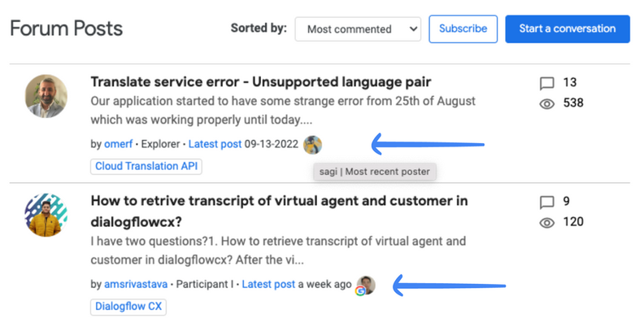Open Latest post link from a week ago
Viewport: 644px width, 323px height.
[x=268, y=285]
